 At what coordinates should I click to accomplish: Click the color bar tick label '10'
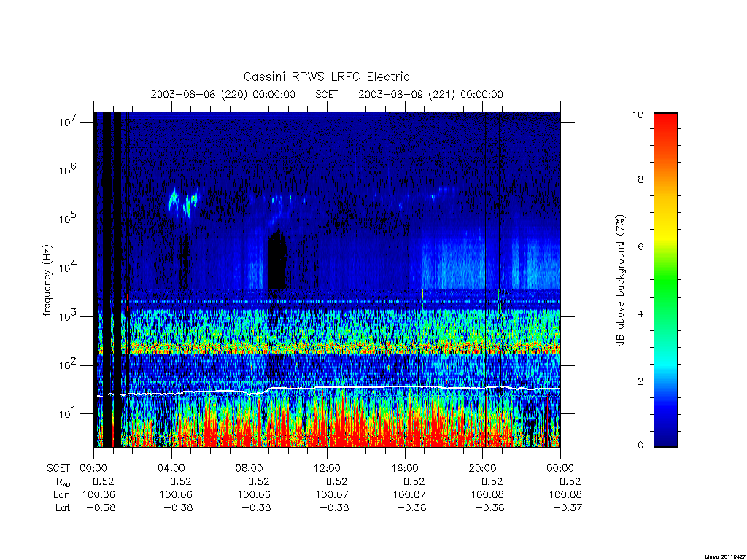point(638,114)
